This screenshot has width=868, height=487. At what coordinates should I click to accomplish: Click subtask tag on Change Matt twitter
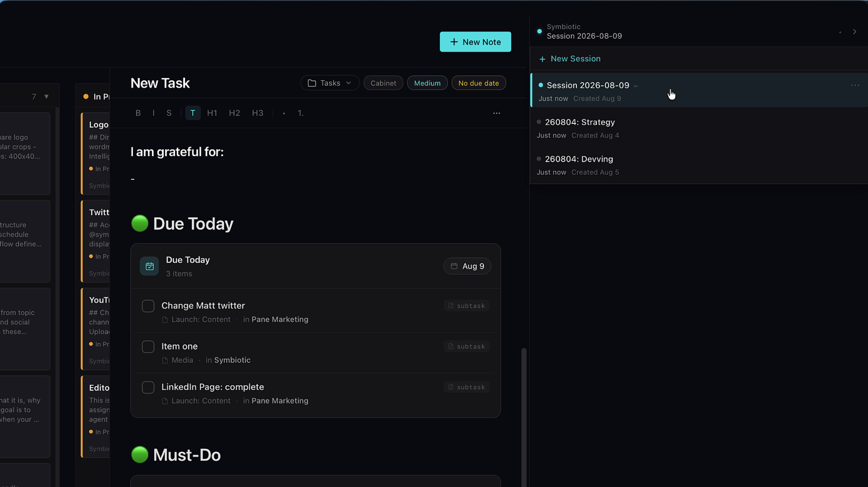[x=467, y=305]
